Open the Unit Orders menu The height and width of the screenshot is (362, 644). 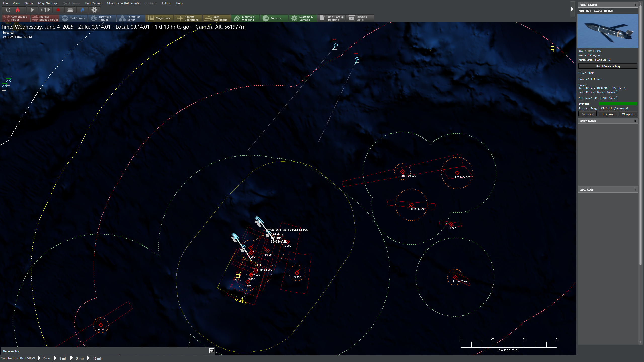point(93,3)
